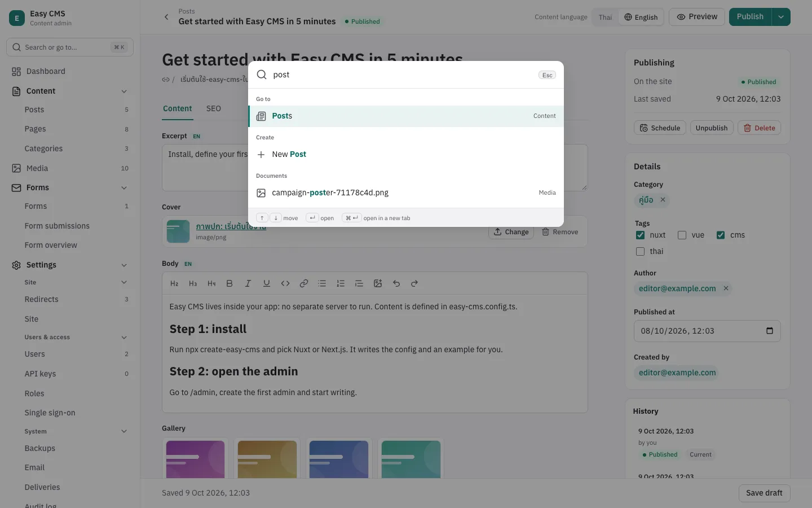Redo the last Body edit
Viewport: 812px width, 508px height.
[414, 283]
